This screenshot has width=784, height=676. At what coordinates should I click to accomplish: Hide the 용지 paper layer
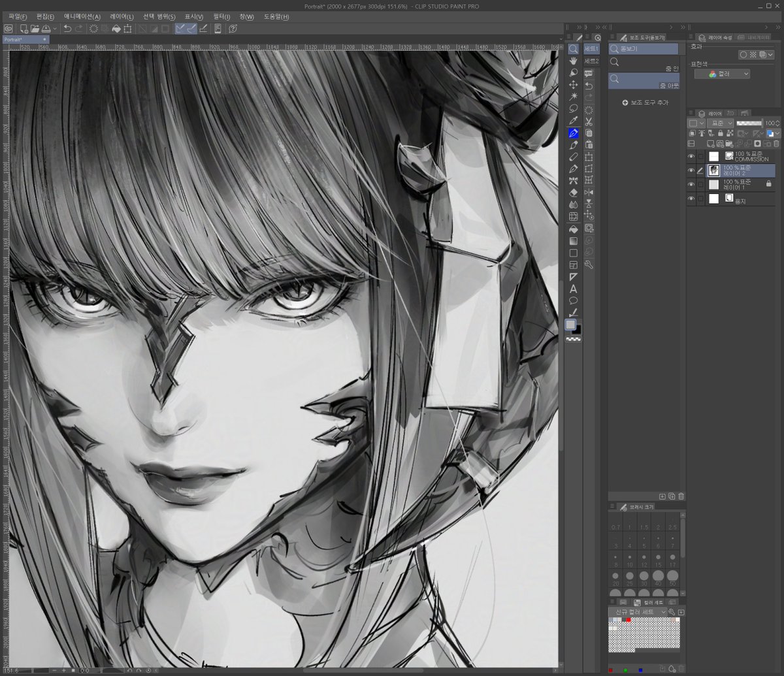coord(691,199)
